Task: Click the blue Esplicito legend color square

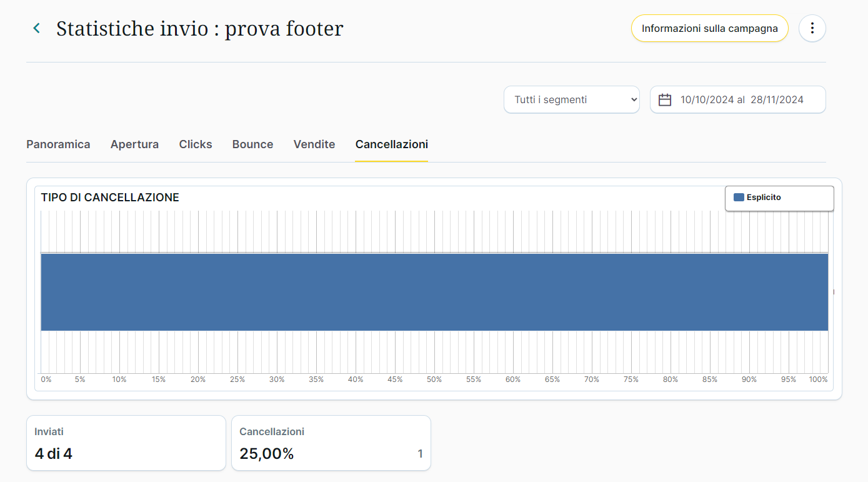Action: 739,198
